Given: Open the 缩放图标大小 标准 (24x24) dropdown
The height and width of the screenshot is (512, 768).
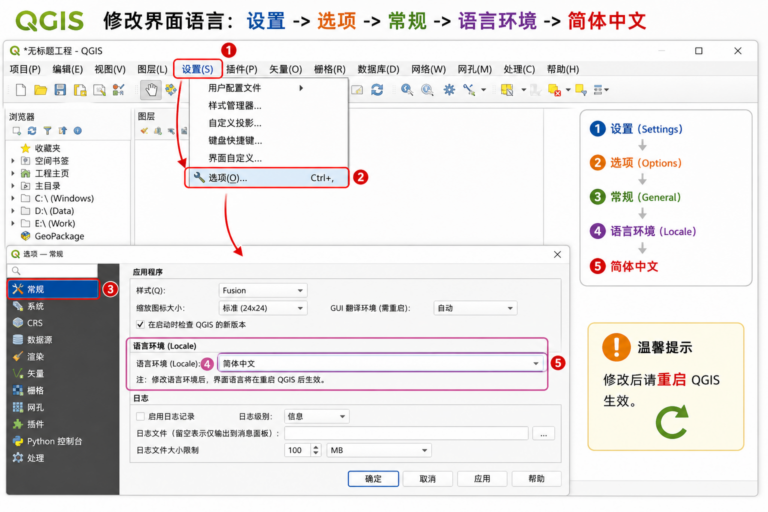Looking at the screenshot, I should click(x=263, y=308).
